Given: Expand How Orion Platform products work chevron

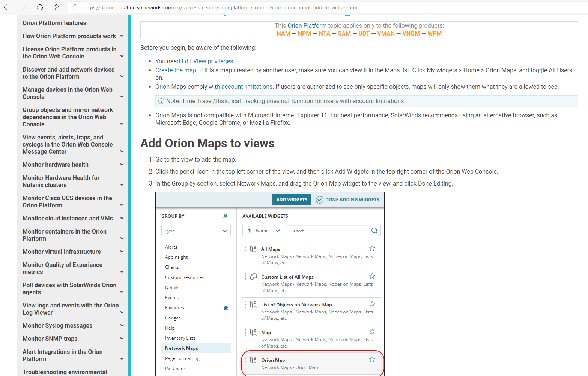Looking at the screenshot, I should (x=122, y=36).
